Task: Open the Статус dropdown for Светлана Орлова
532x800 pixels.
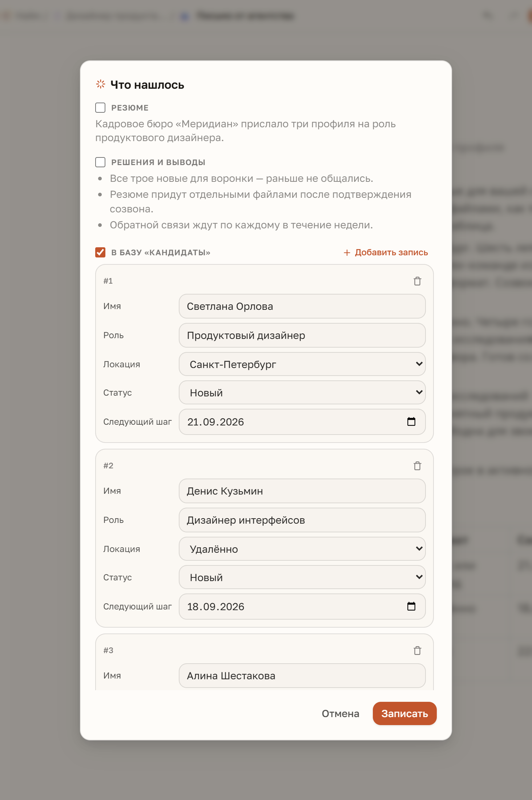Action: 302,392
